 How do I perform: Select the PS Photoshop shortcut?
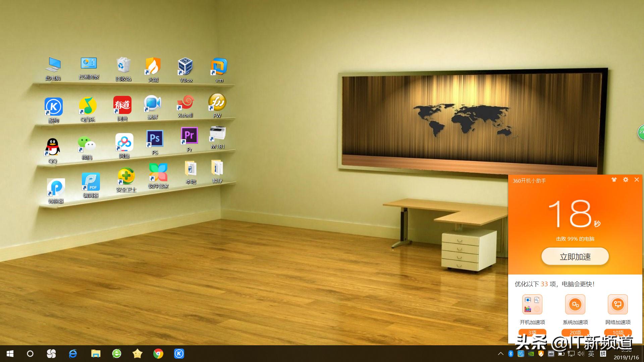pyautogui.click(x=155, y=139)
